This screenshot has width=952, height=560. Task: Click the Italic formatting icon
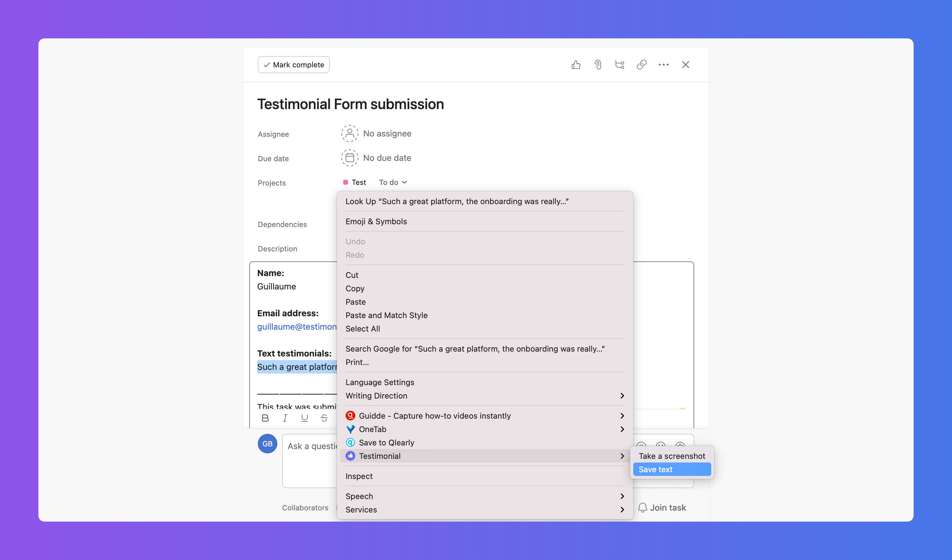pyautogui.click(x=285, y=418)
